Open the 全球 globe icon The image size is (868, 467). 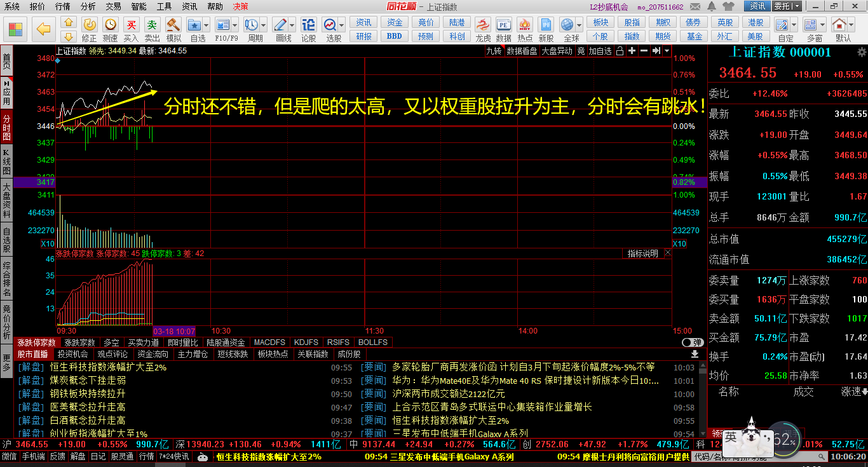coord(567,25)
